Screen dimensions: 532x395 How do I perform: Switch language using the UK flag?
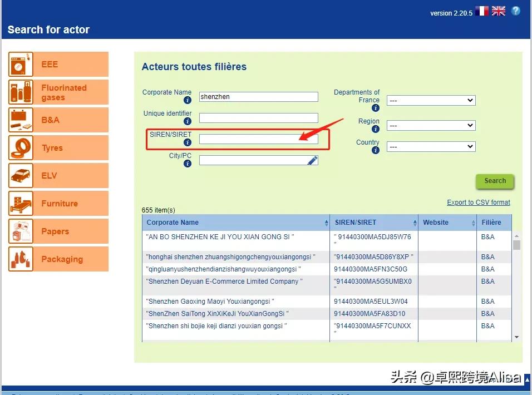coord(498,11)
